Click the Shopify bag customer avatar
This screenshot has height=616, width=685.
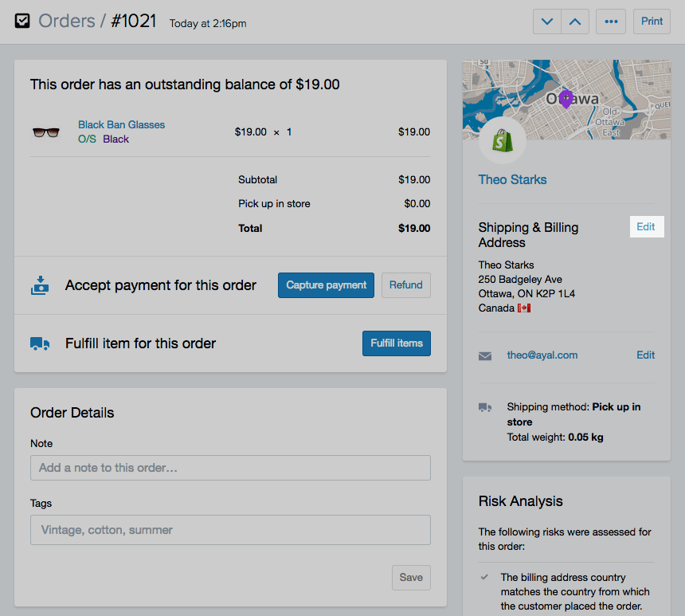click(502, 142)
